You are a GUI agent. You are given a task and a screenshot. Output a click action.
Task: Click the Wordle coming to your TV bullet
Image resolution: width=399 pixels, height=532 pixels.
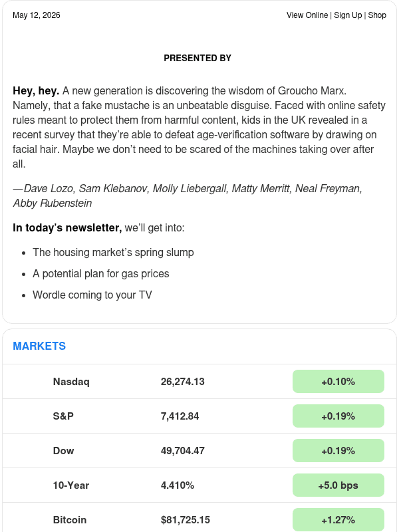92,295
